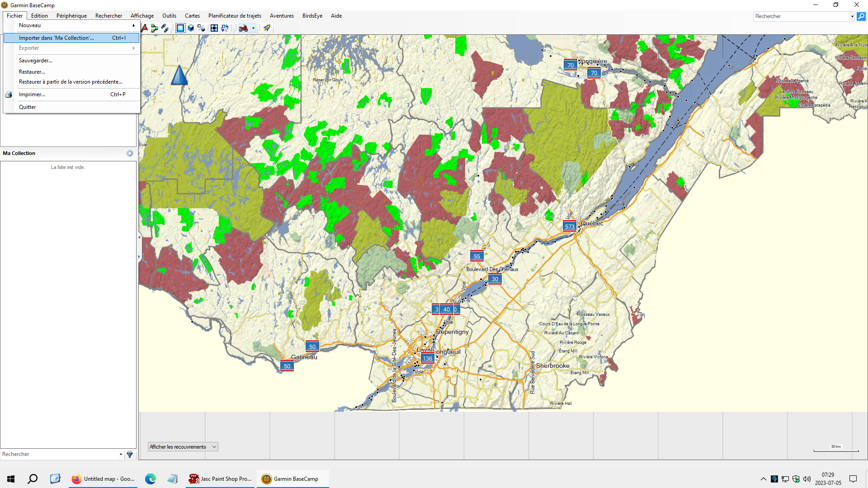The height and width of the screenshot is (488, 868).
Task: Choose Importer dans 'Ma Collection'
Action: (x=71, y=38)
